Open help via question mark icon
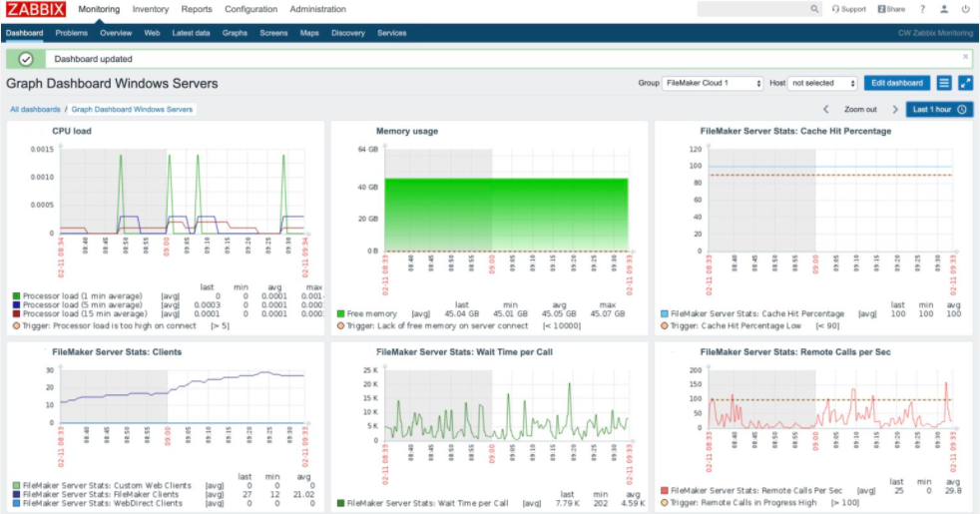This screenshot has width=980, height=514. point(922,9)
